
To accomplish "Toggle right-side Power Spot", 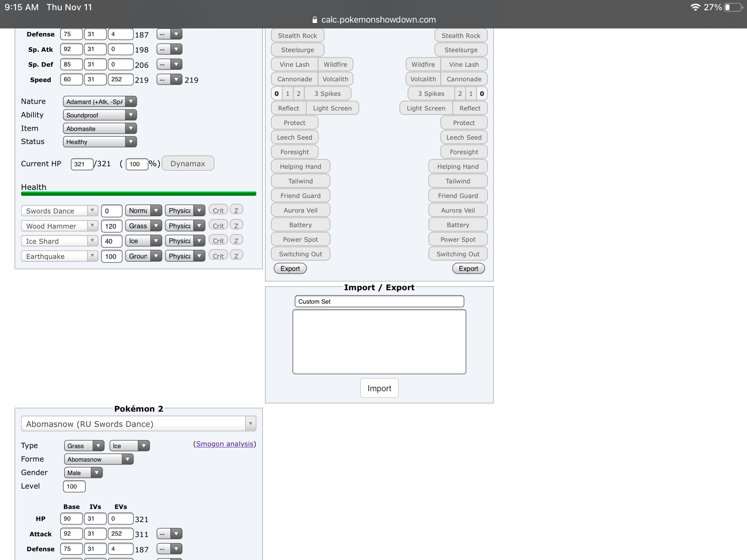I will 458,239.
